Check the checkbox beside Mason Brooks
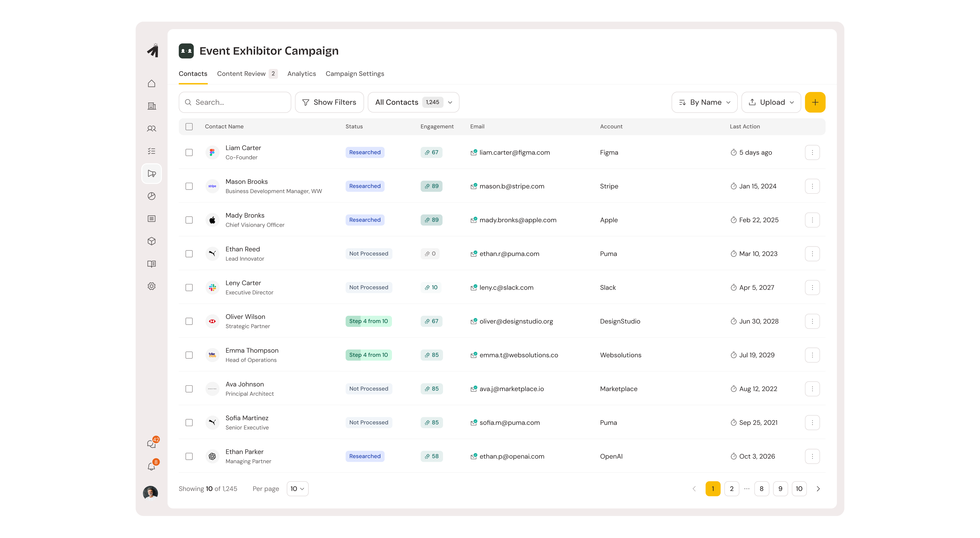This screenshot has width=980, height=538. (189, 186)
